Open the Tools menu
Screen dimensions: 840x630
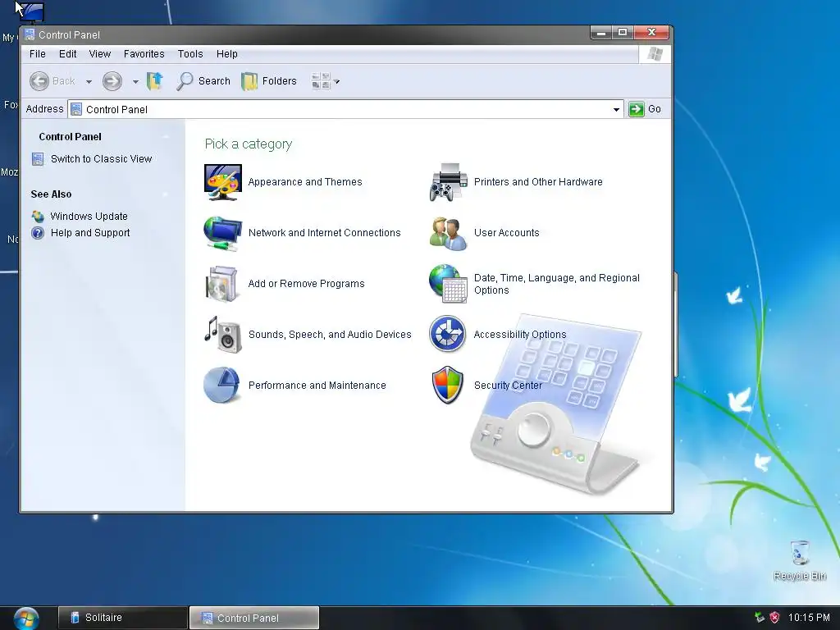point(190,54)
